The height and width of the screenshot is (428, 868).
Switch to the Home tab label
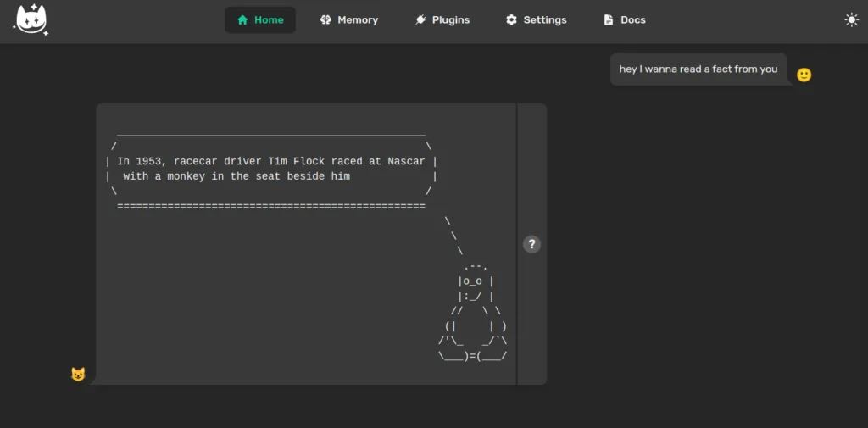[269, 20]
